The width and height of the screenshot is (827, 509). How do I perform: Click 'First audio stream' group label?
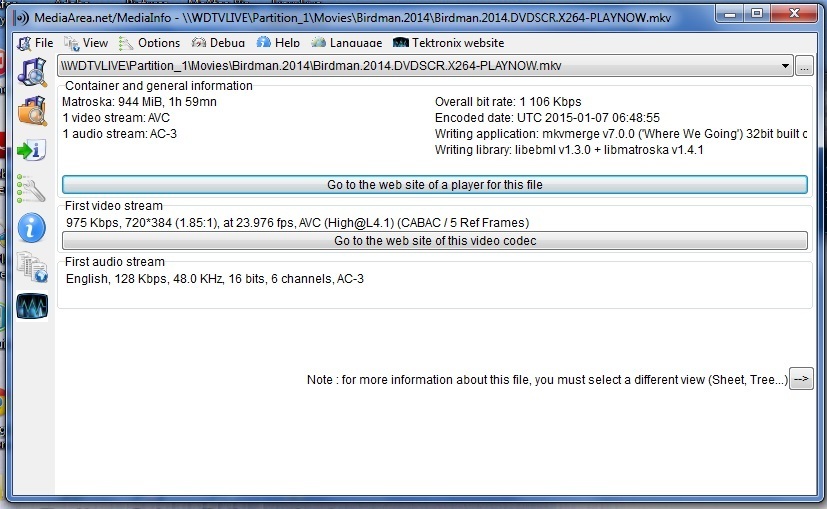click(x=115, y=262)
